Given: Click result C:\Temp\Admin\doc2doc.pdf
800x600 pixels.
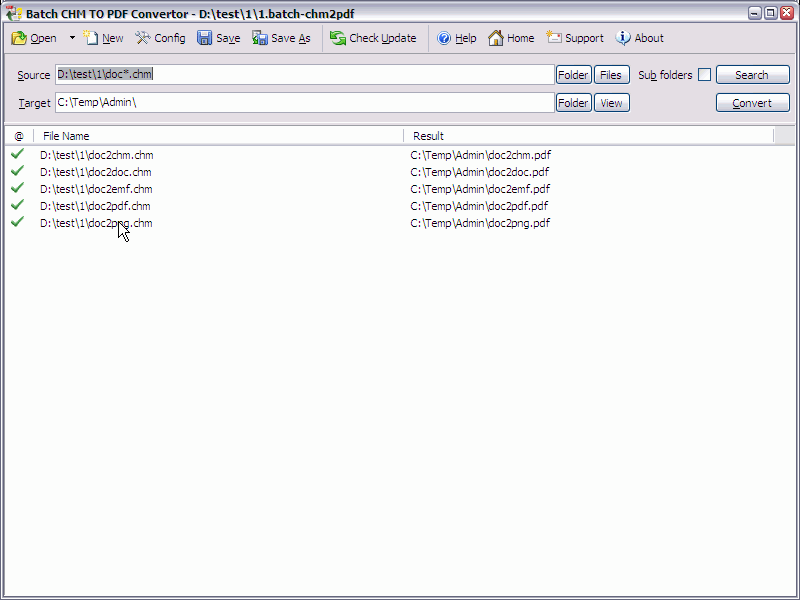Looking at the screenshot, I should tap(480, 172).
